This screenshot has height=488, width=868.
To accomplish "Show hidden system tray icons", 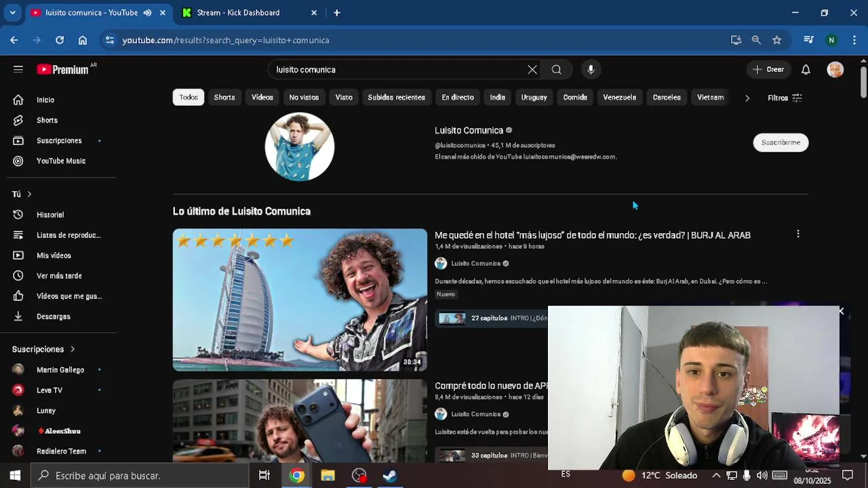I will coord(716,475).
